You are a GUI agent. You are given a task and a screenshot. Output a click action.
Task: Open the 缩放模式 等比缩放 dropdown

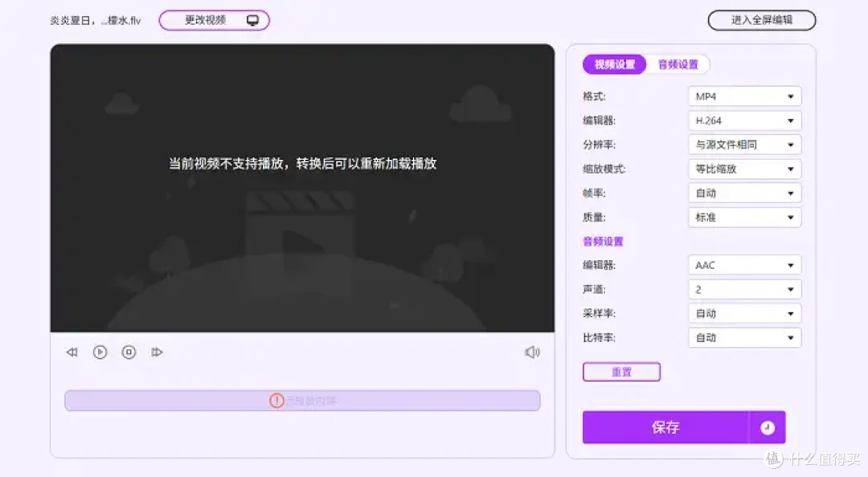(744, 169)
